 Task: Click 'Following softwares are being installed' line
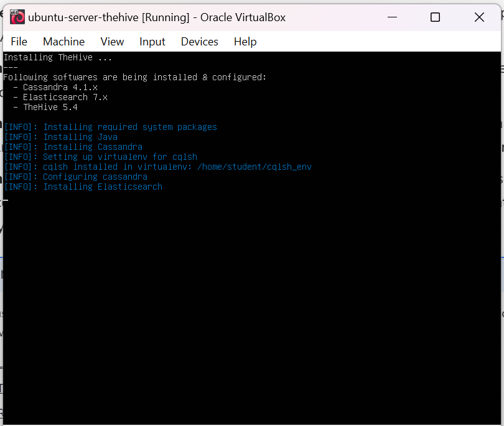(134, 77)
